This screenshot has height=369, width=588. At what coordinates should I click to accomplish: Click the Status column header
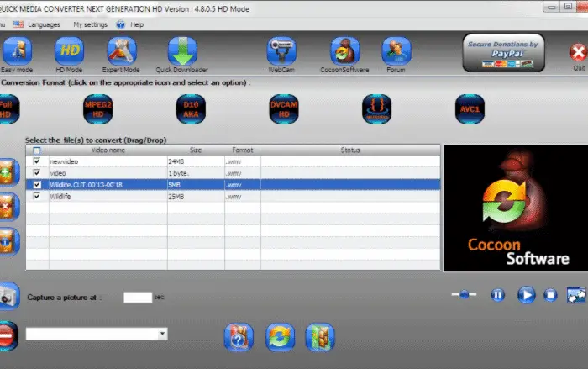coord(350,150)
